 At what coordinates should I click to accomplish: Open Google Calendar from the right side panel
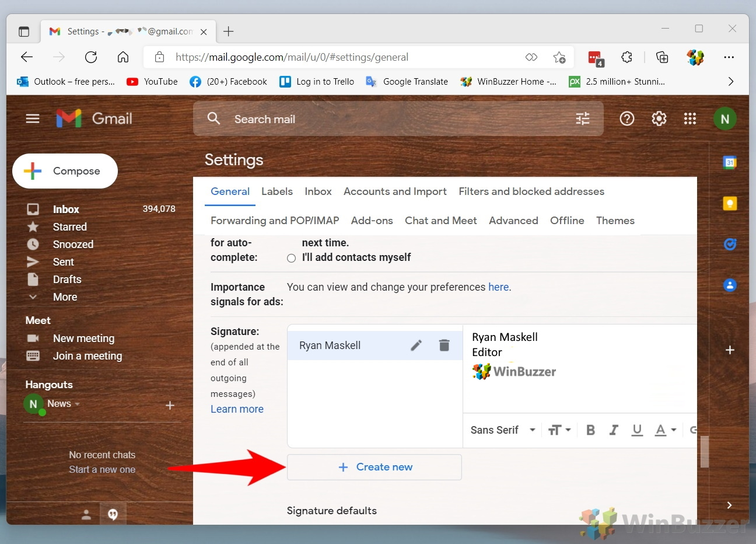click(x=730, y=163)
